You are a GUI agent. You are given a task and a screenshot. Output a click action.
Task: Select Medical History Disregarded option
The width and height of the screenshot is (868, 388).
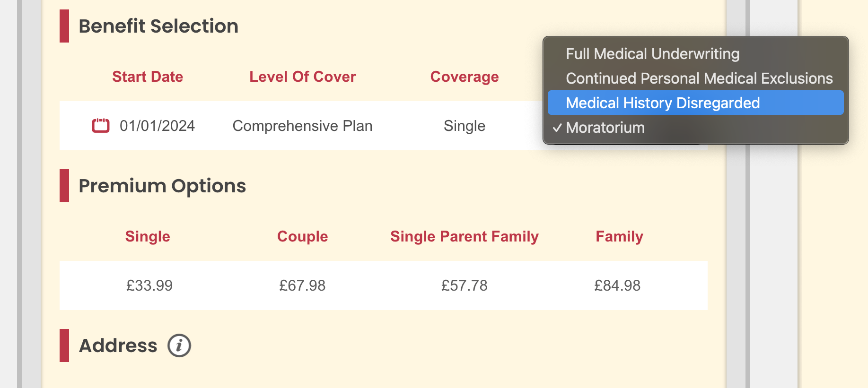tap(662, 103)
